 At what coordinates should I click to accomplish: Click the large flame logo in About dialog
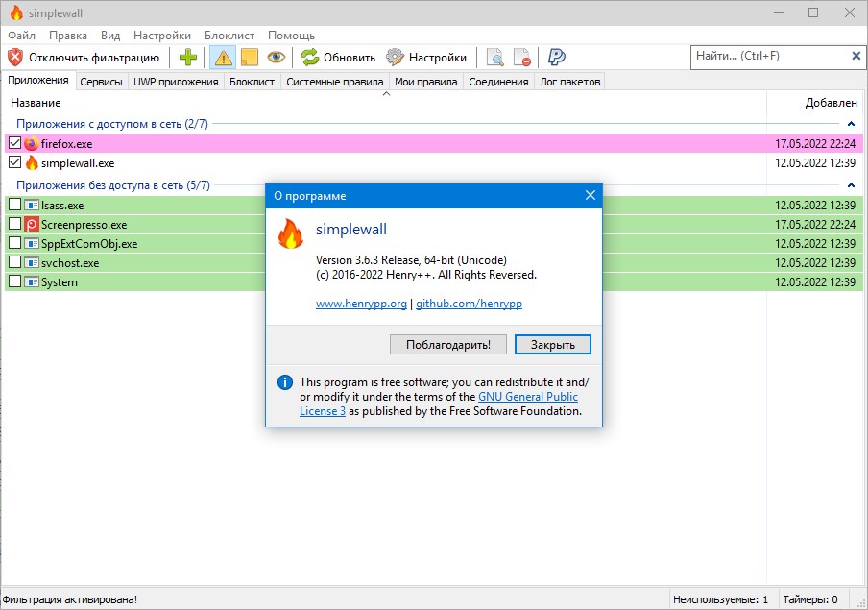(291, 233)
